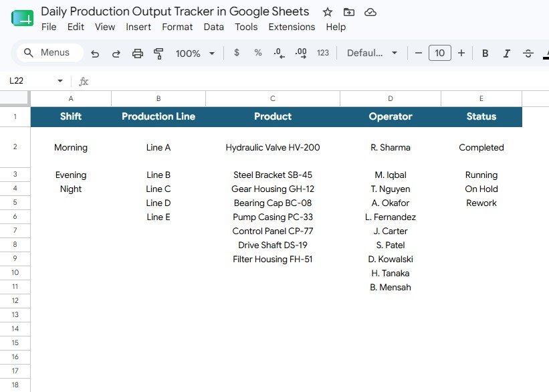
Task: Click the Shift header cell
Action: (x=71, y=116)
